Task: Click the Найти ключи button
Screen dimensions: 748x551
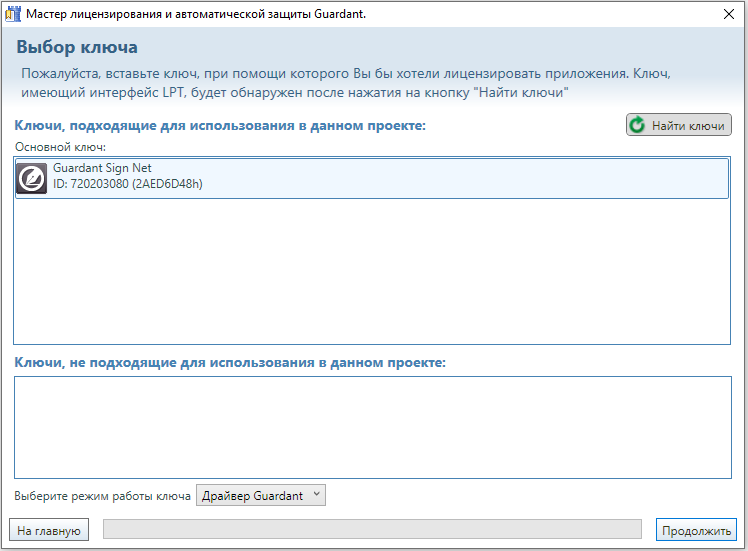Action: [x=678, y=125]
